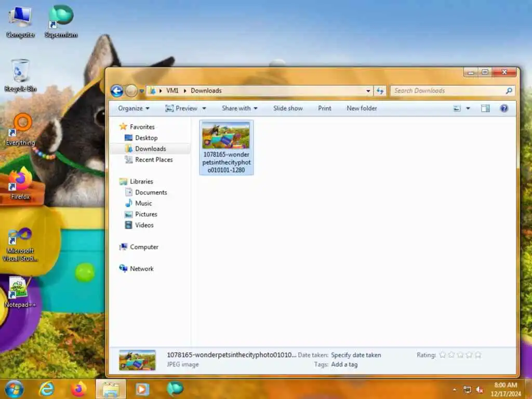
Task: Close the Downloads Explorer window
Action: pos(504,72)
